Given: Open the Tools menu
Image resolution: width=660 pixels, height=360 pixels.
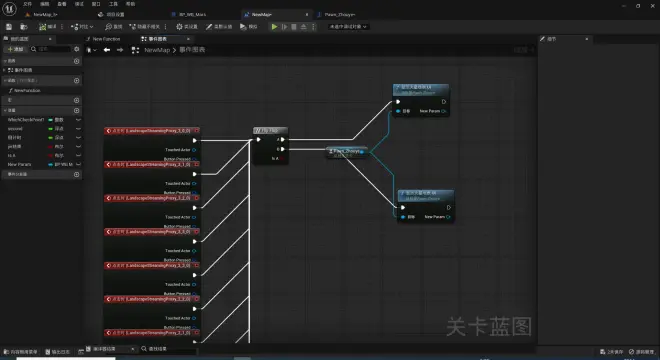Looking at the screenshot, I should (x=113, y=4).
